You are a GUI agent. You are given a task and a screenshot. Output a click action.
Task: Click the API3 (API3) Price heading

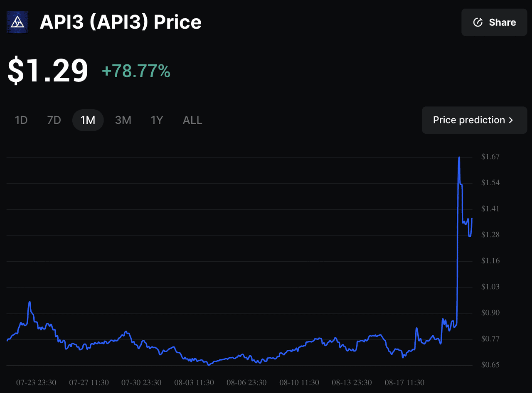[121, 22]
